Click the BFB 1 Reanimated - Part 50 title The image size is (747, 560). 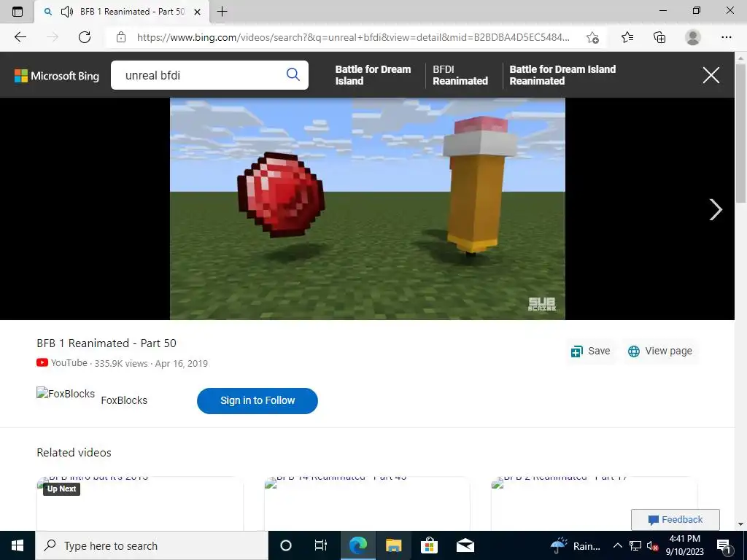pos(107,343)
